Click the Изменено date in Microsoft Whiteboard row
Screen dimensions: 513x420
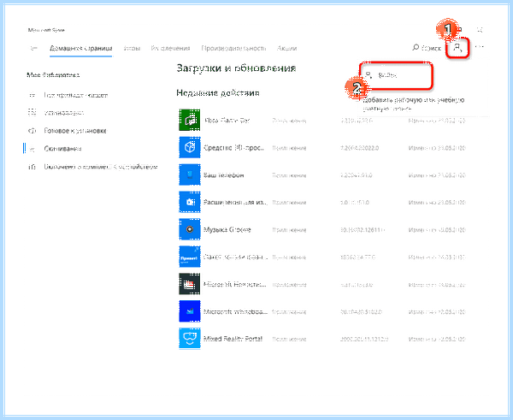pos(437,311)
